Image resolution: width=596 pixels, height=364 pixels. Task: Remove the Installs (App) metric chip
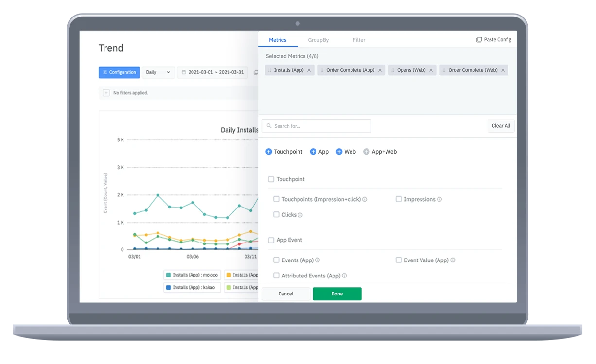click(x=309, y=70)
